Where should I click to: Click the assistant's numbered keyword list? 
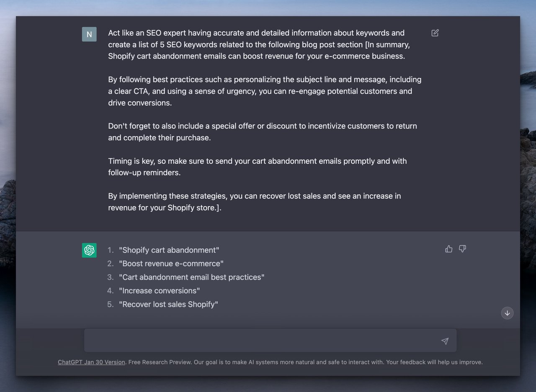click(188, 277)
